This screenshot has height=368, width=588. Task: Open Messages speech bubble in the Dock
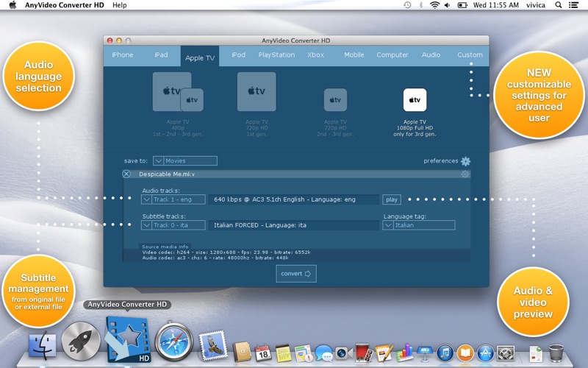pyautogui.click(x=323, y=353)
